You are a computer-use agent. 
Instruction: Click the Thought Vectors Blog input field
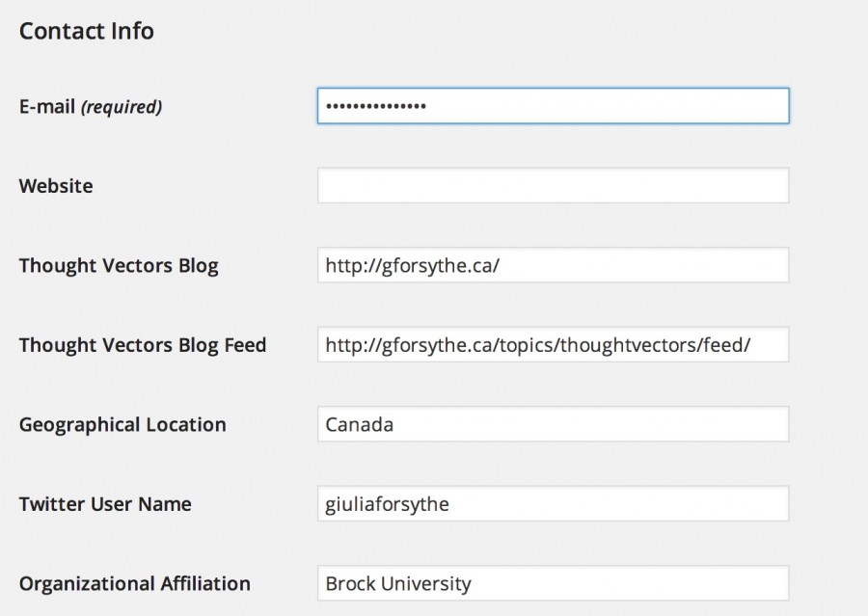(552, 265)
